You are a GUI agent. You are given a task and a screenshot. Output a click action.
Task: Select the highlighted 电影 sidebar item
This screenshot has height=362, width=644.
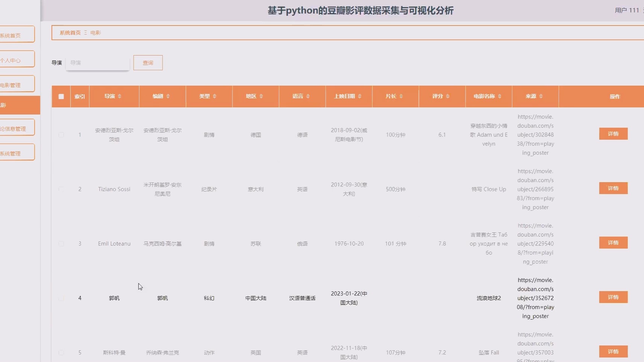(x=20, y=105)
